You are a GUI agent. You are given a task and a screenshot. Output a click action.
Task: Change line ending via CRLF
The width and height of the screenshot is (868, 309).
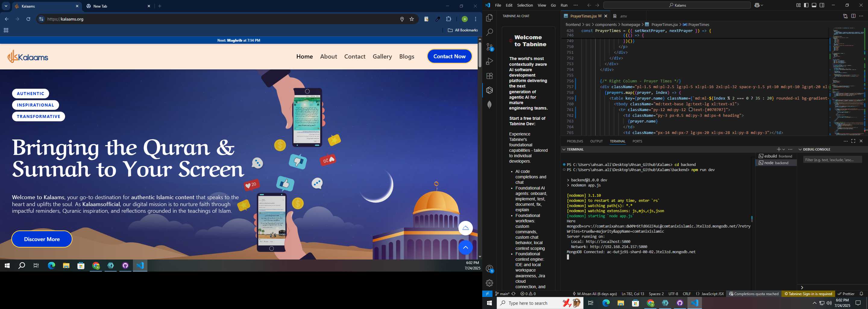pos(686,294)
